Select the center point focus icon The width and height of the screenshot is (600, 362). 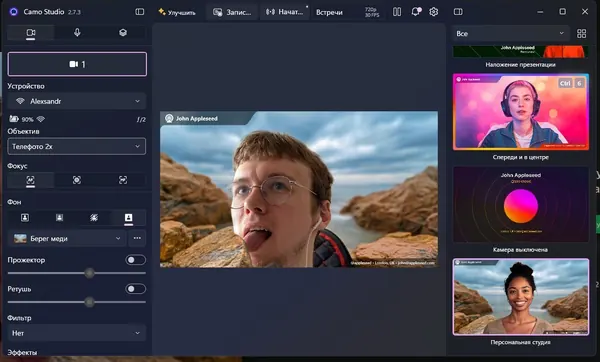[77, 180]
